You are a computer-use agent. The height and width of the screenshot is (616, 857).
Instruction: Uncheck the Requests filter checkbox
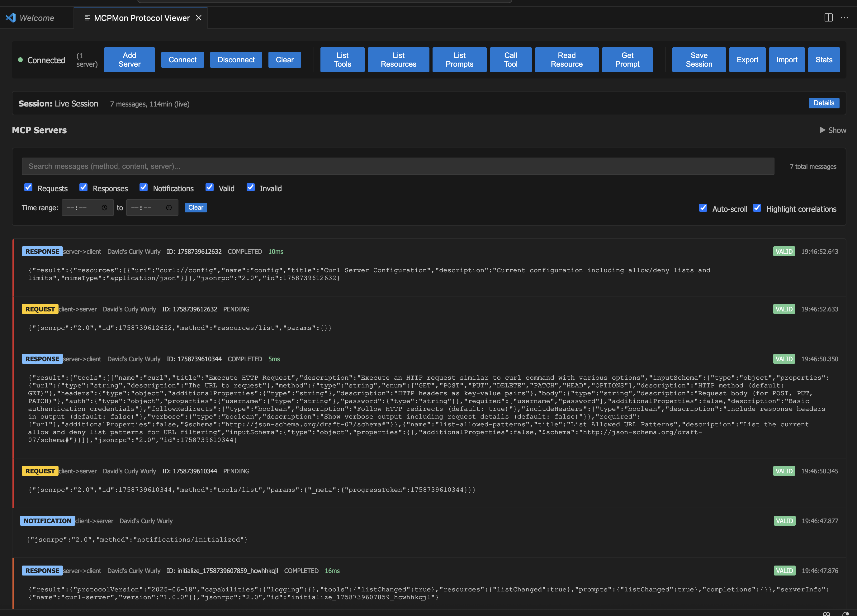tap(28, 187)
